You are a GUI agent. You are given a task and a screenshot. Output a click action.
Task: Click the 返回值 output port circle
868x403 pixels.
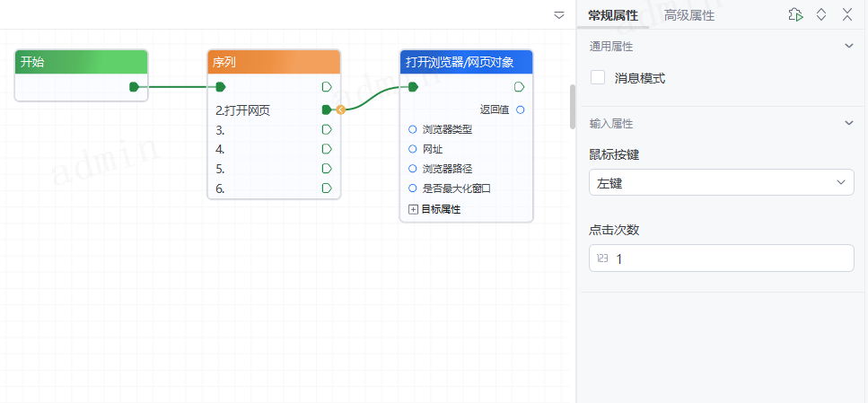[521, 110]
